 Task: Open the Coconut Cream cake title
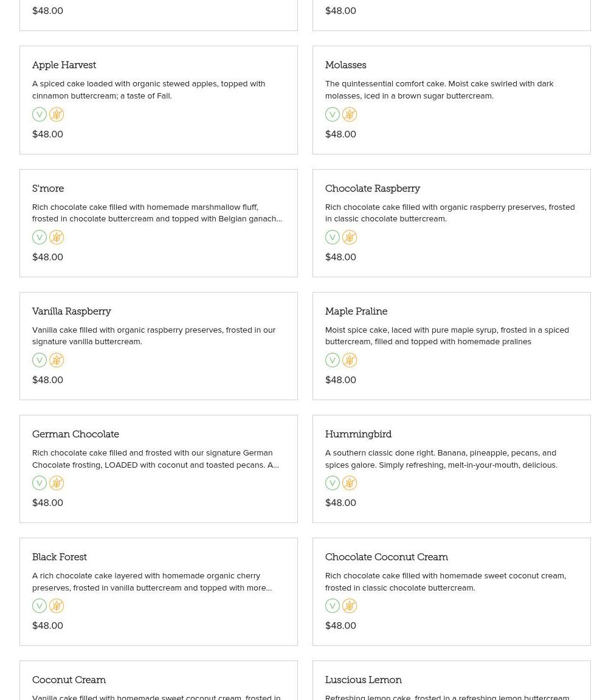(x=69, y=680)
